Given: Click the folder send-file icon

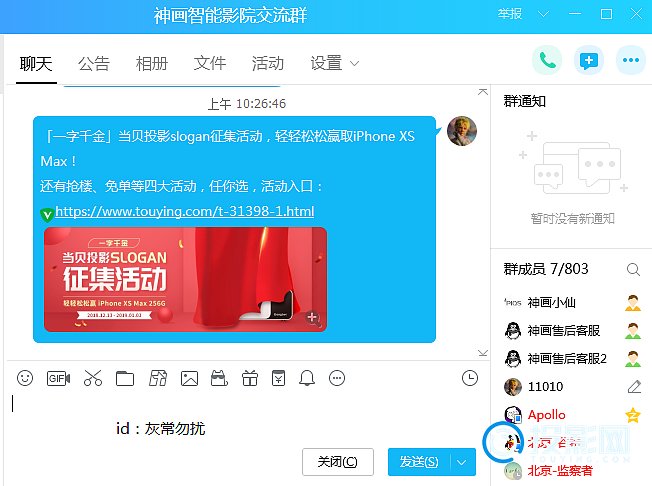Looking at the screenshot, I should (x=125, y=378).
